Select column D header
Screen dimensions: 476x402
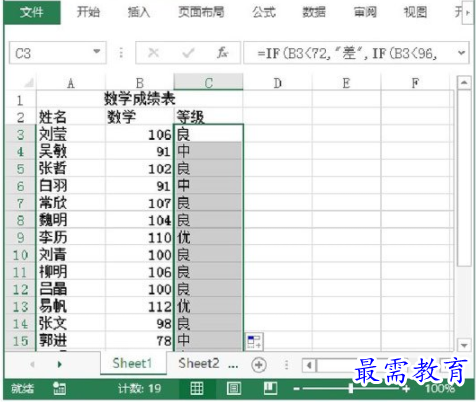pyautogui.click(x=278, y=83)
